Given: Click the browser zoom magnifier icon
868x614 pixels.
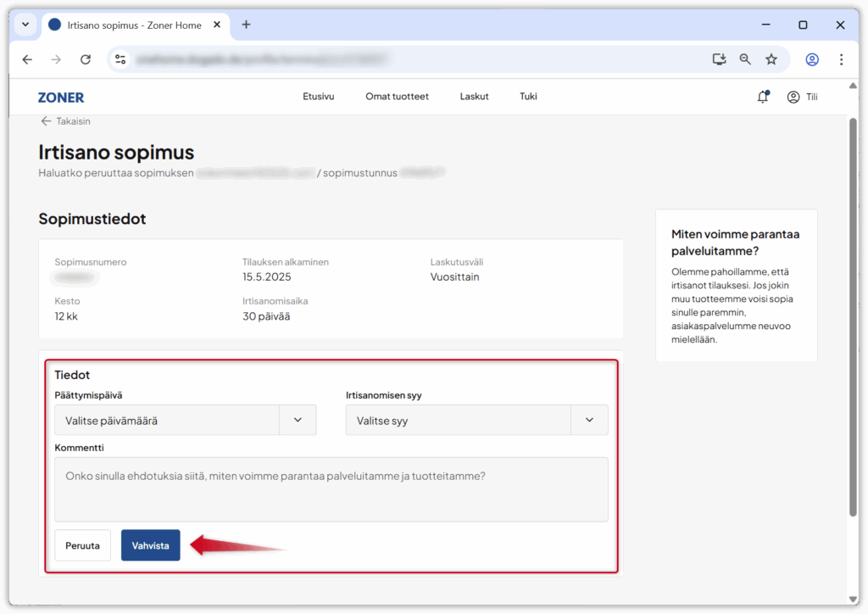Looking at the screenshot, I should (745, 59).
